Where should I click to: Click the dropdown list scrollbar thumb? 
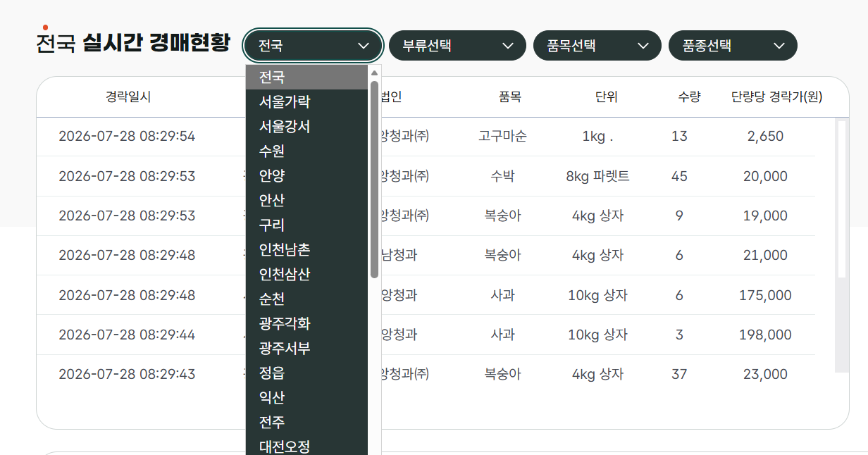click(x=374, y=180)
